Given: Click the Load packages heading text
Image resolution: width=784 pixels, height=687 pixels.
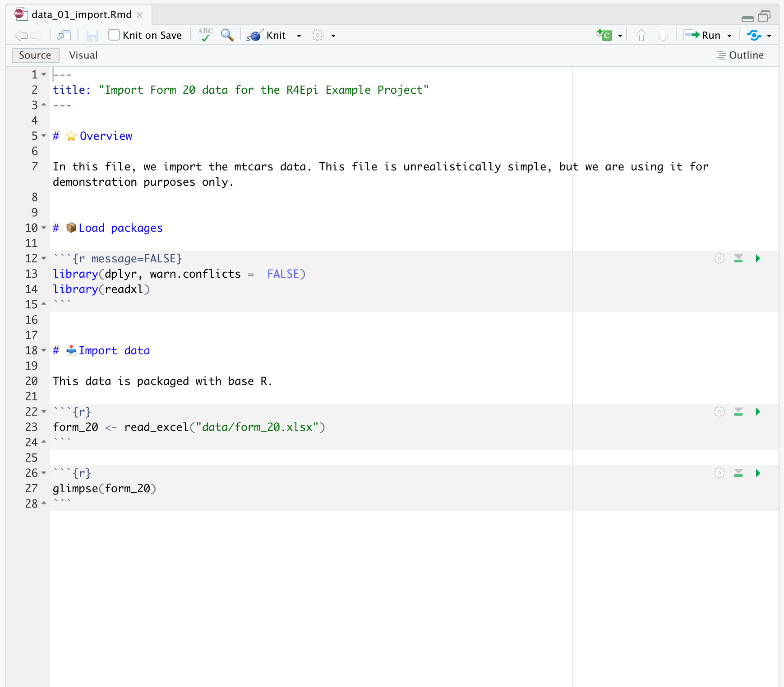Looking at the screenshot, I should (121, 228).
